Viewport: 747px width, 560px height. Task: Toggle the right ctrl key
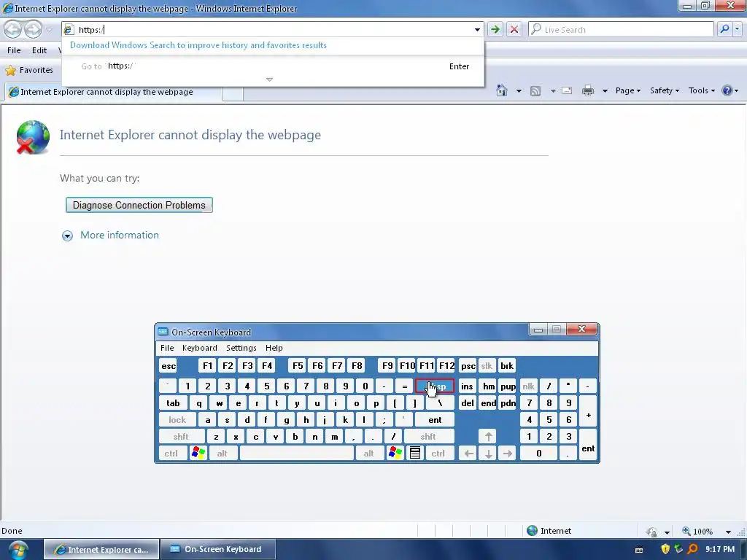(438, 454)
